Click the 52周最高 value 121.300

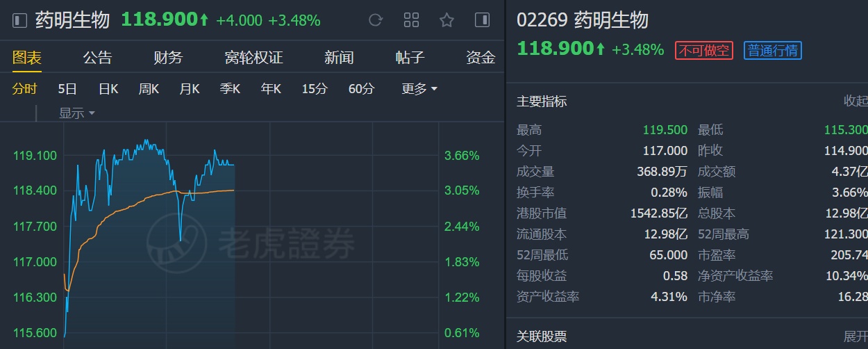[x=846, y=234]
